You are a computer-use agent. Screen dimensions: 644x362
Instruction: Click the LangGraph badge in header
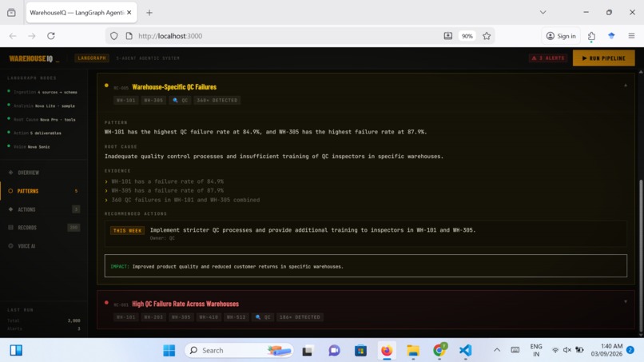point(92,58)
